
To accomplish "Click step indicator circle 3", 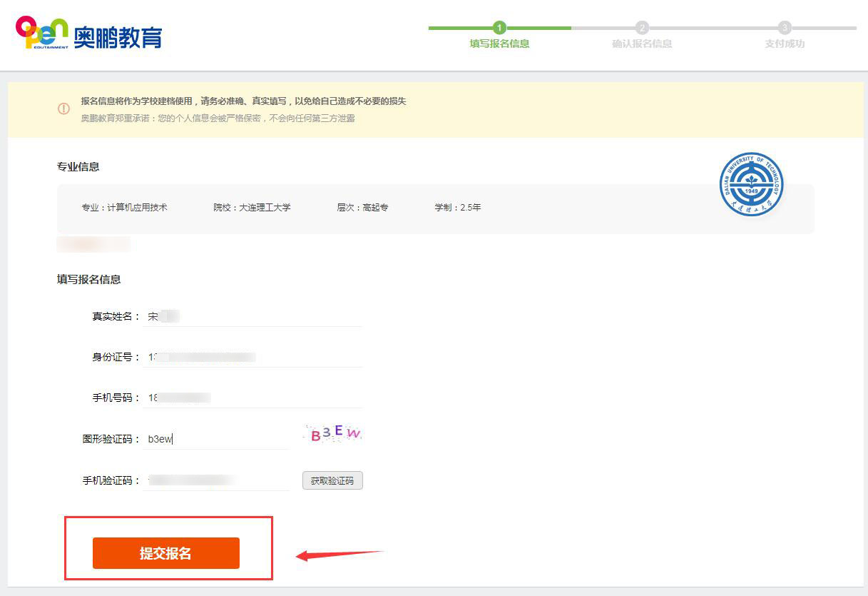I will [x=783, y=27].
